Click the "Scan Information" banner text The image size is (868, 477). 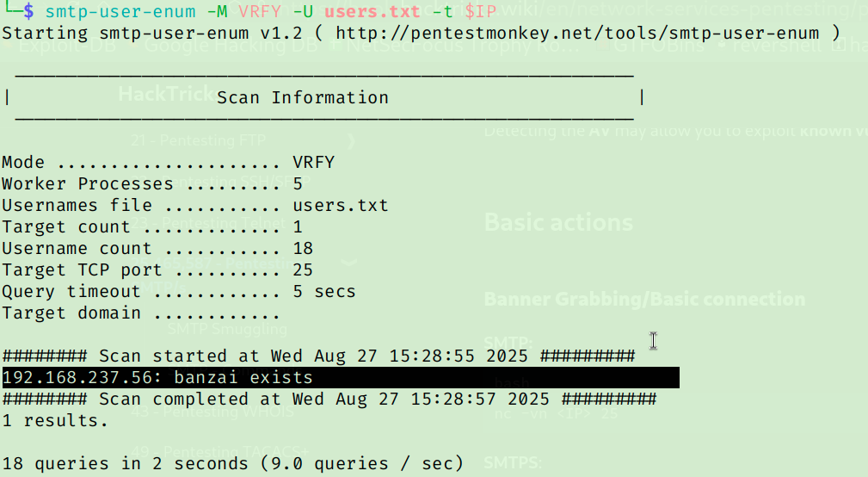(302, 98)
